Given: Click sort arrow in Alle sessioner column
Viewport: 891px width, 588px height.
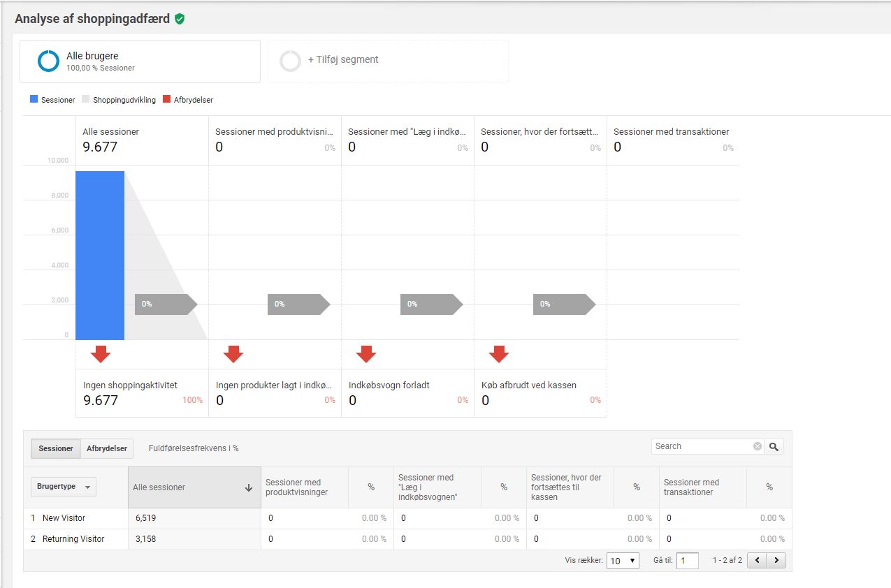Looking at the screenshot, I should click(249, 488).
